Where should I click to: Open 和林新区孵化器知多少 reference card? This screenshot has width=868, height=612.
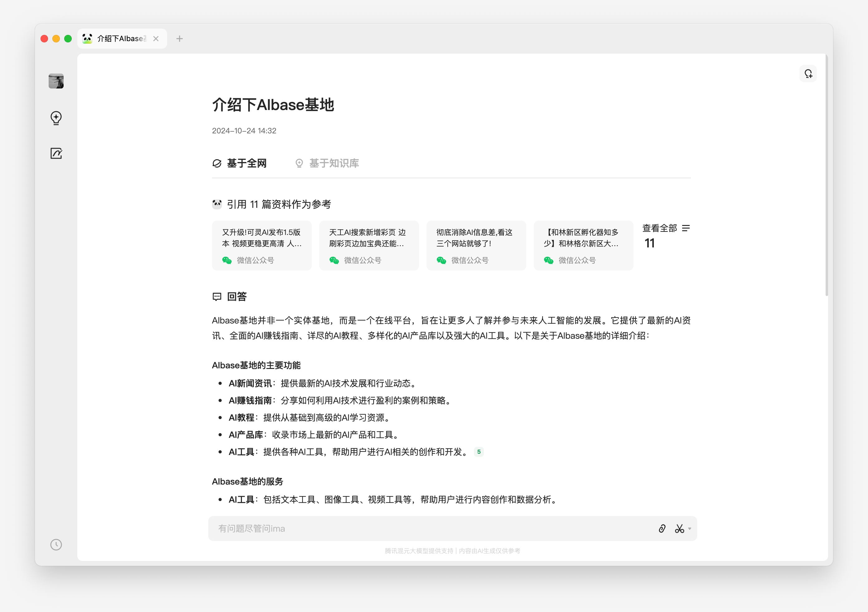click(x=583, y=246)
